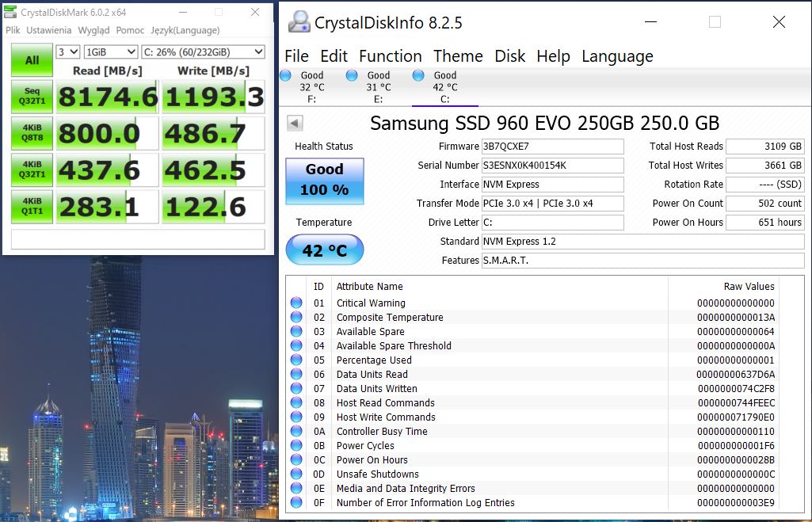Click the Power On Count value 502 count
The width and height of the screenshot is (812, 522).
pos(765,204)
